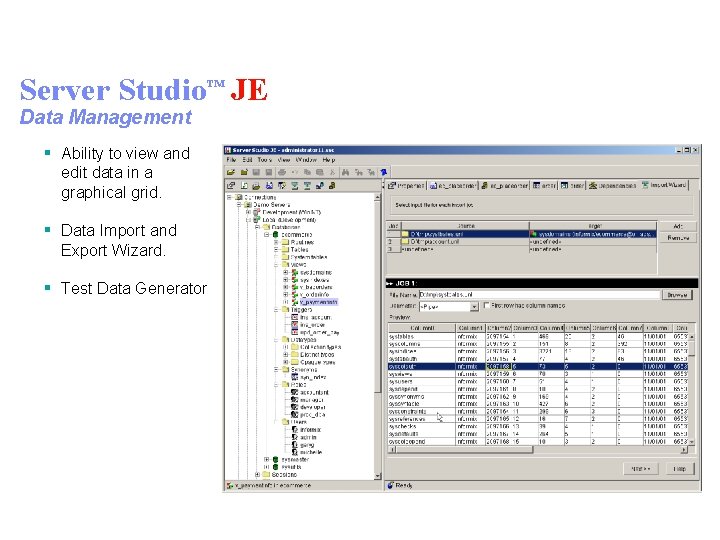The height and width of the screenshot is (540, 720).
Task: Click the blue pin icon ending main toolbar
Action: [384, 172]
